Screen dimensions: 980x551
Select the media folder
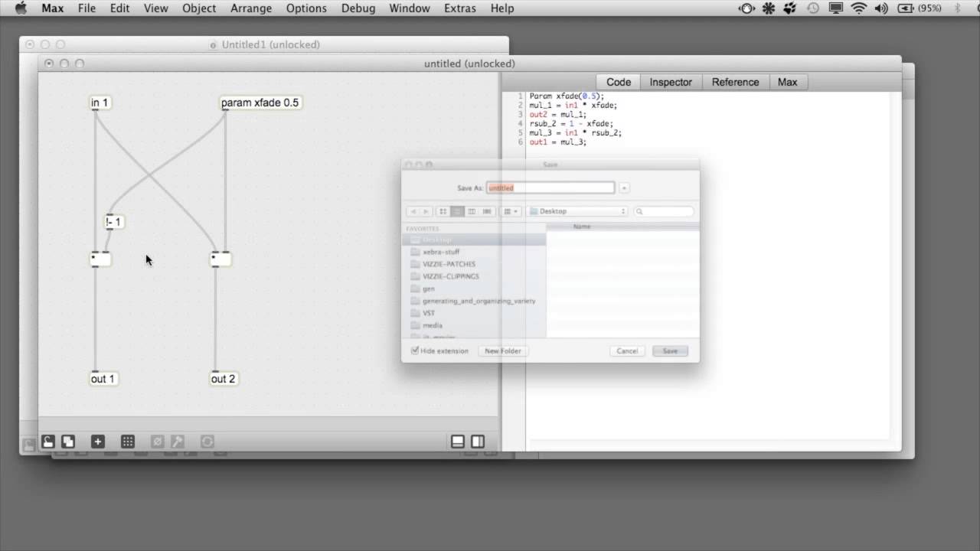(474, 325)
